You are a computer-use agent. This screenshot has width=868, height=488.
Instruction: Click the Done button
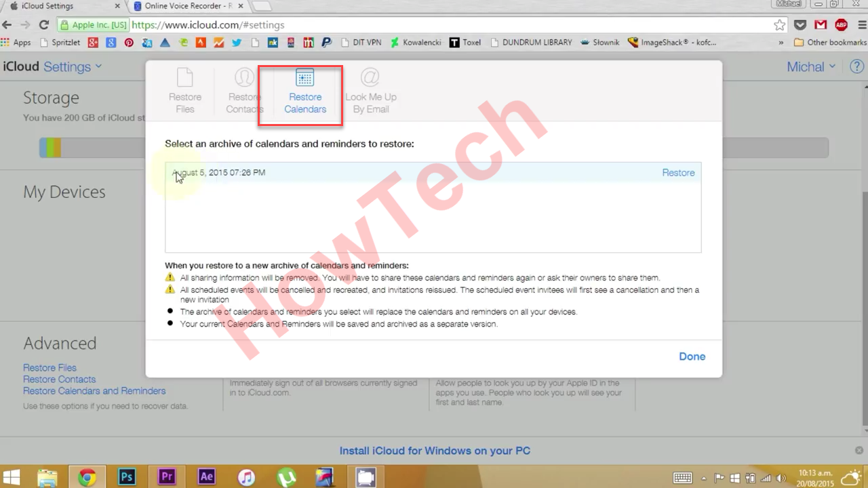tap(692, 357)
